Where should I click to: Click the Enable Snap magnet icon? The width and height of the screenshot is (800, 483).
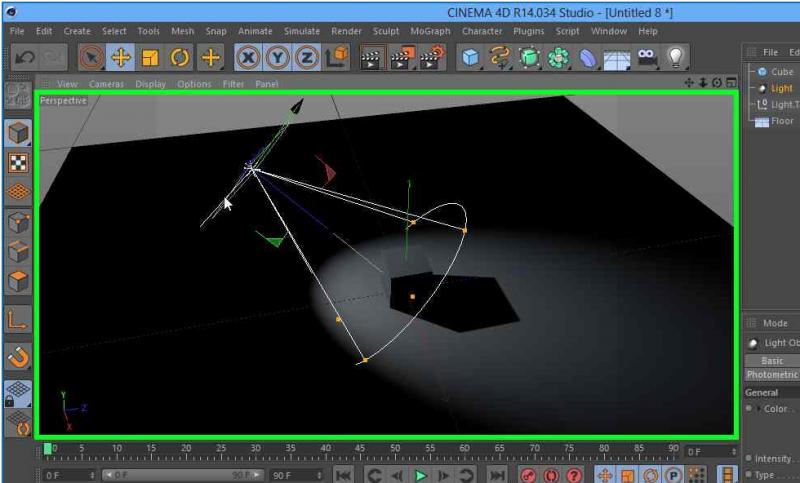point(18,356)
